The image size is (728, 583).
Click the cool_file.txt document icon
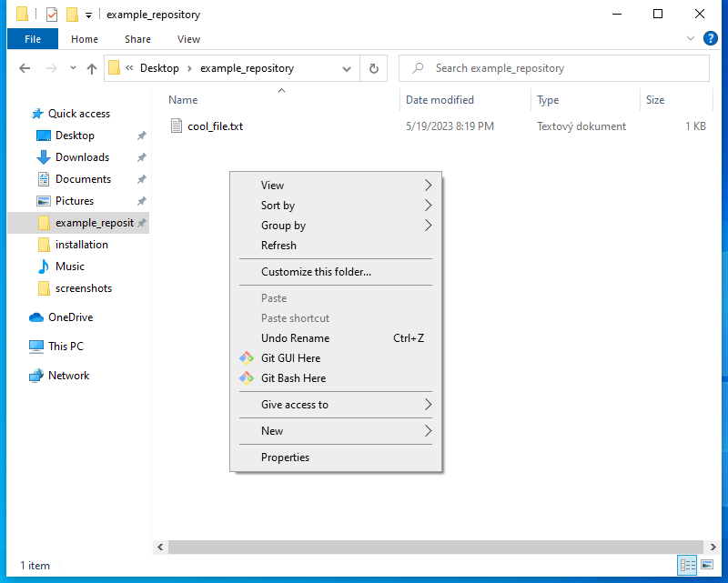point(177,126)
